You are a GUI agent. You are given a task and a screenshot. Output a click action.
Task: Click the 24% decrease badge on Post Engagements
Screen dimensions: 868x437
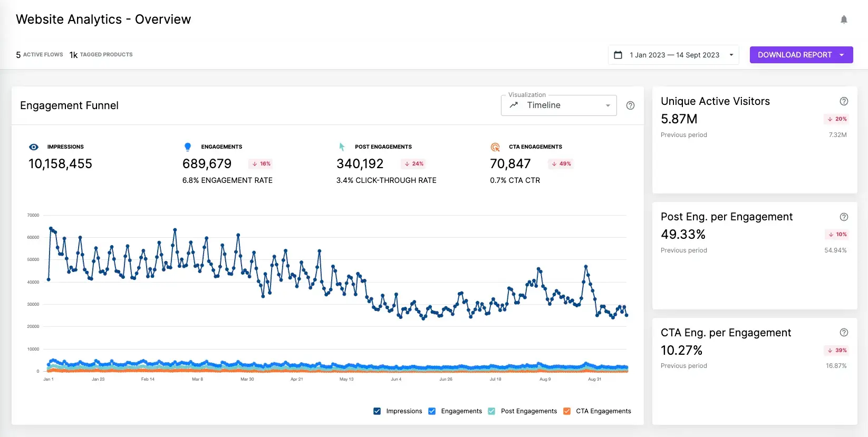[x=414, y=164]
